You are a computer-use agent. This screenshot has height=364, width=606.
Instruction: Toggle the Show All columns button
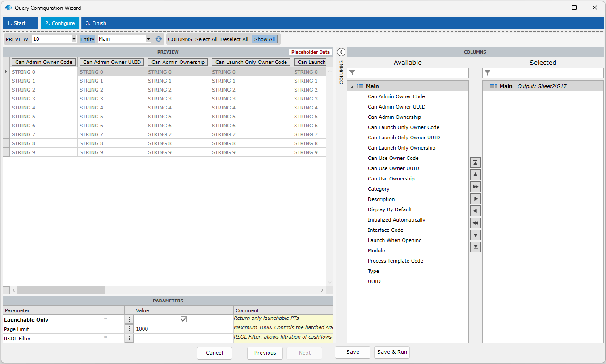pyautogui.click(x=265, y=39)
